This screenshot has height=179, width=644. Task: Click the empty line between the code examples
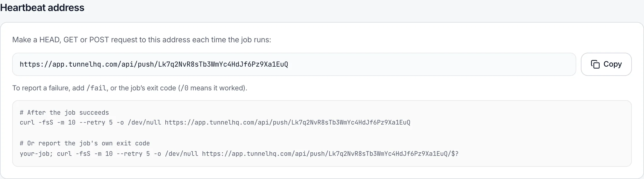(x=322, y=133)
